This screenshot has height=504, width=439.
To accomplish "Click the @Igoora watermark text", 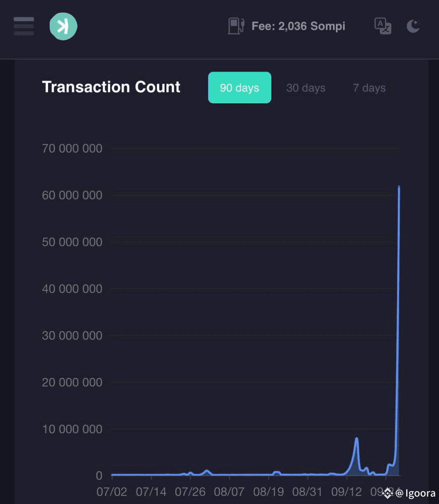I will tap(416, 493).
